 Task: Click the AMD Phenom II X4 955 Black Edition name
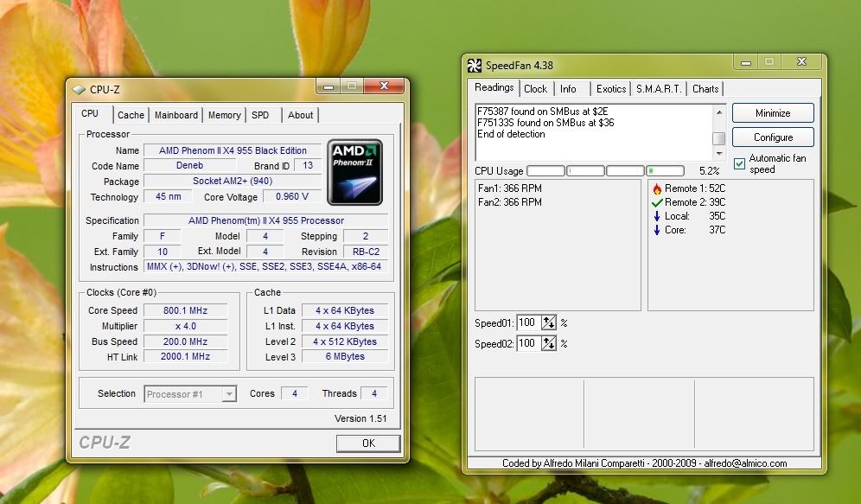tap(233, 150)
